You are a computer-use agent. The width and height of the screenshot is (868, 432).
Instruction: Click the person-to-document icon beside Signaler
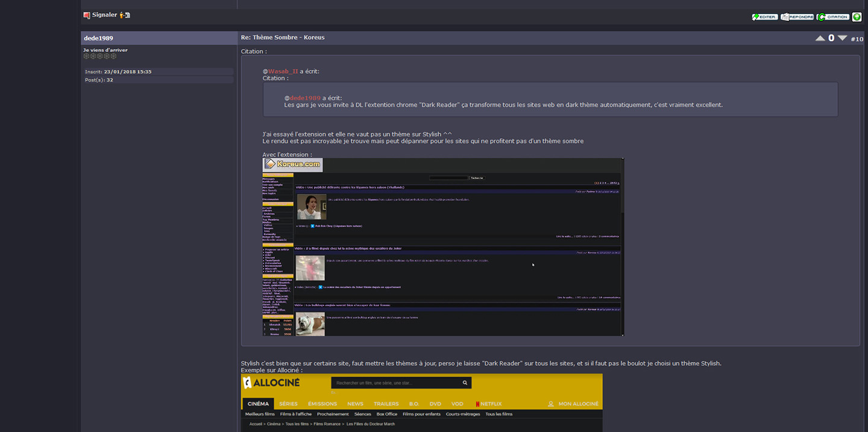[125, 15]
